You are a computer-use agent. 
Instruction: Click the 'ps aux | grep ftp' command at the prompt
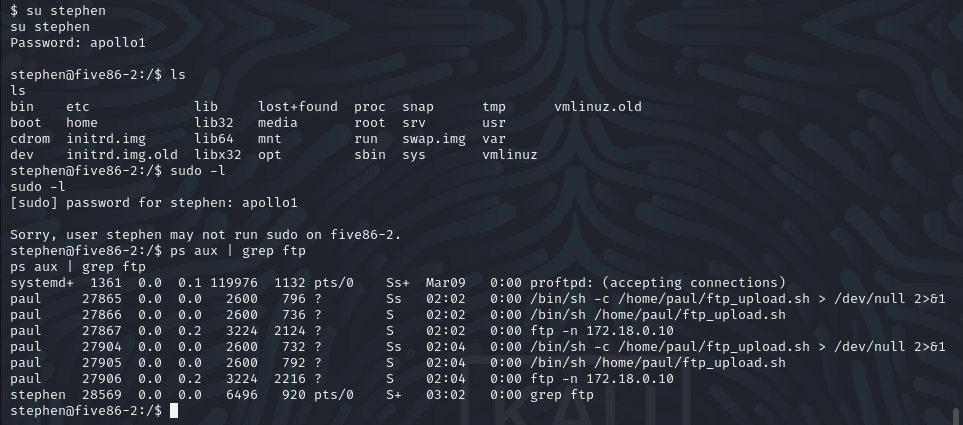point(238,251)
